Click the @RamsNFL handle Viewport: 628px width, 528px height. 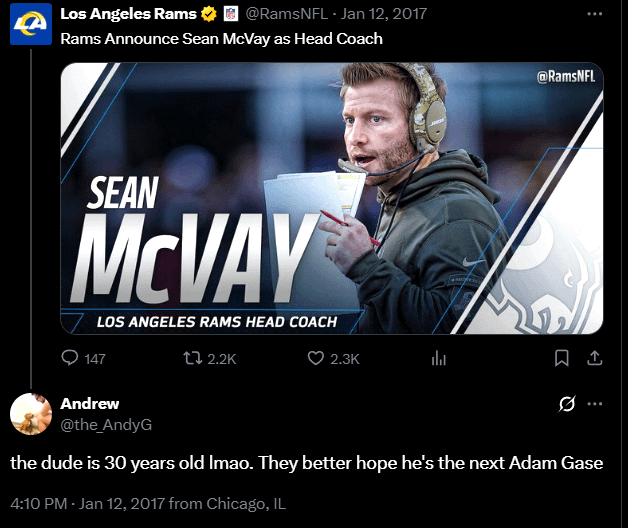(x=286, y=14)
